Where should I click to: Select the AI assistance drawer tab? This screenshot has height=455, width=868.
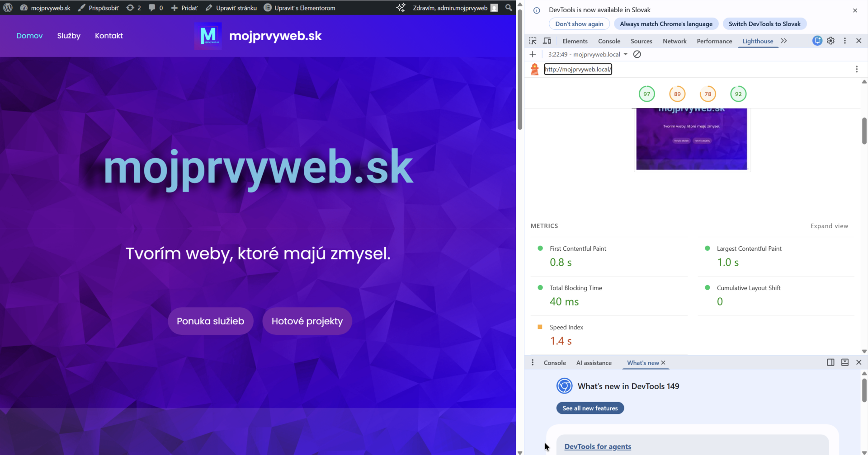[594, 363]
